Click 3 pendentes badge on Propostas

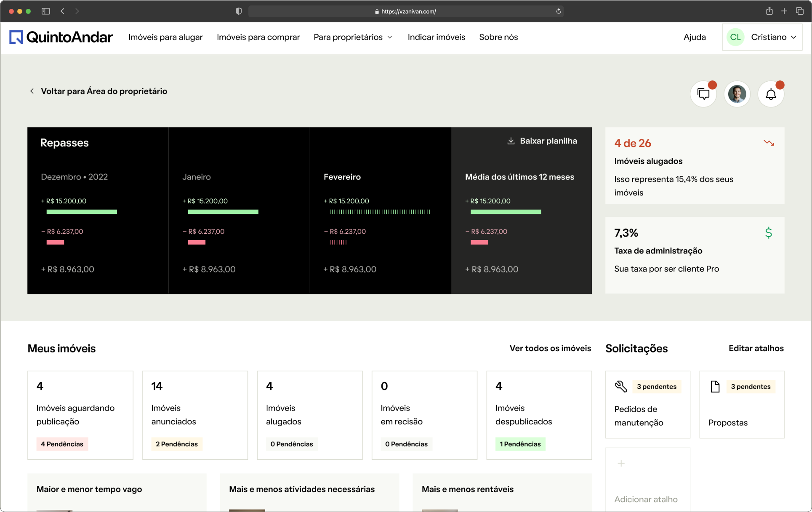click(751, 387)
